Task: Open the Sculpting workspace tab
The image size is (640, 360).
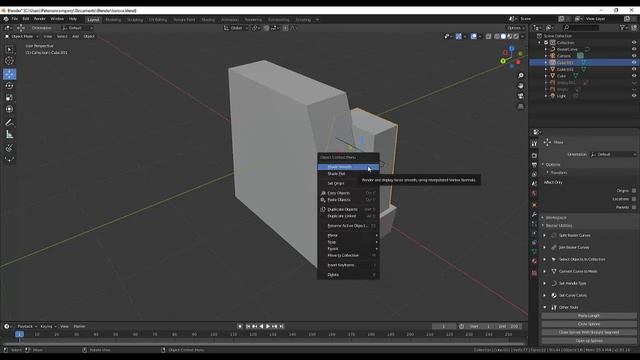Action: 135,20
